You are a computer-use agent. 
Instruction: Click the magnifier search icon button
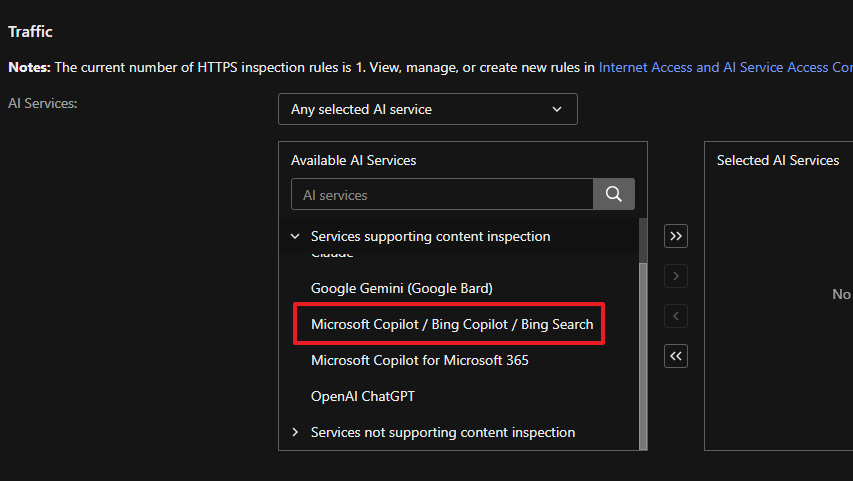tap(614, 195)
